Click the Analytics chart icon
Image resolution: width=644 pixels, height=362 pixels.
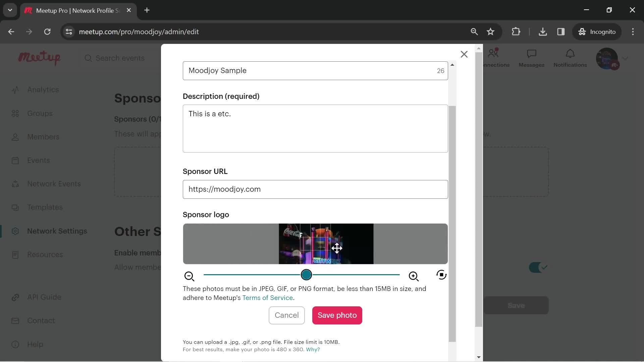15,90
